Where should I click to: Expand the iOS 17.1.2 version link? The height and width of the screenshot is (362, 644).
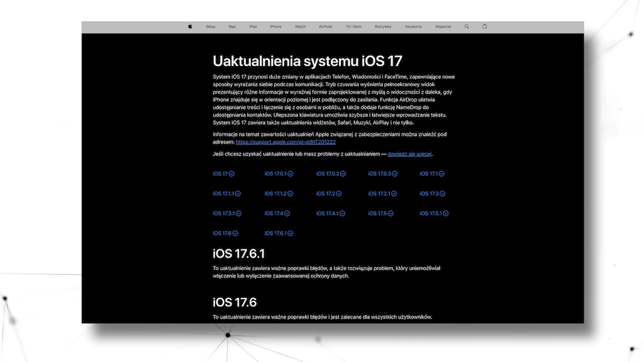279,193
